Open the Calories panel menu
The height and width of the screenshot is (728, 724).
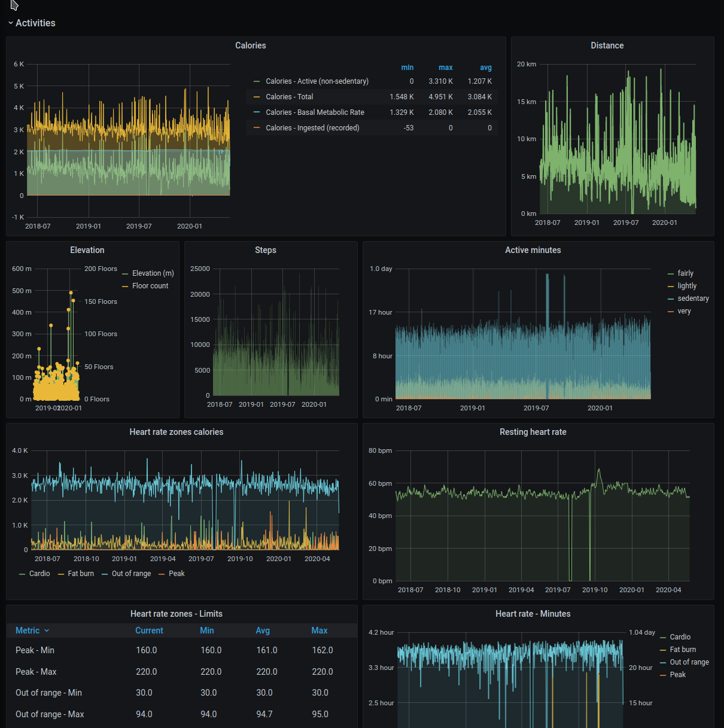tap(250, 45)
